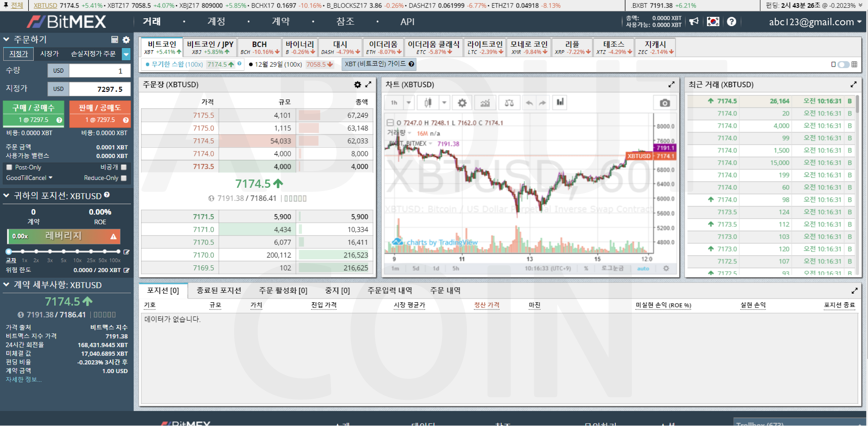Click the bar chart layout icon
868x426 pixels.
click(560, 102)
